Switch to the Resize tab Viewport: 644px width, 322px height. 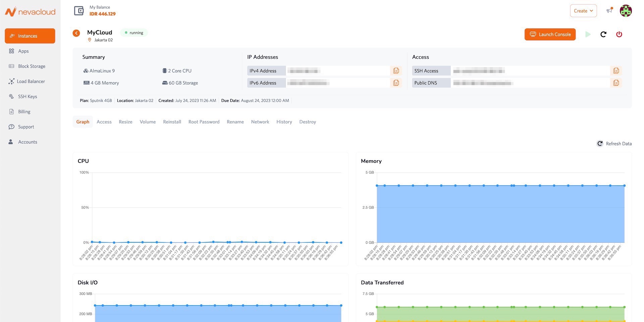(125, 122)
